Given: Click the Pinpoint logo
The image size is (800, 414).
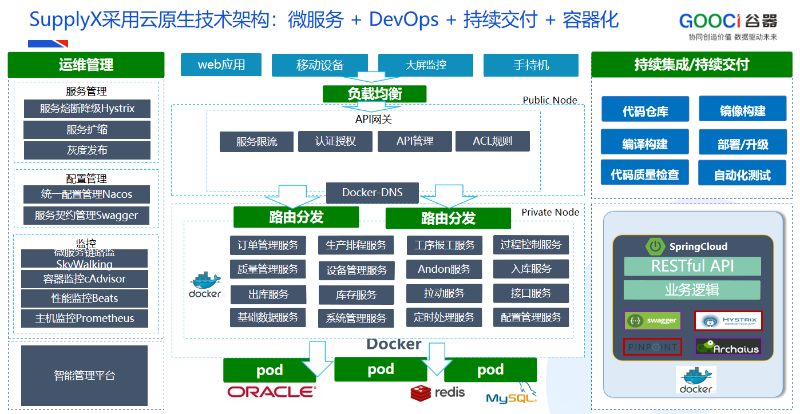Looking at the screenshot, I should pyautogui.click(x=651, y=347).
